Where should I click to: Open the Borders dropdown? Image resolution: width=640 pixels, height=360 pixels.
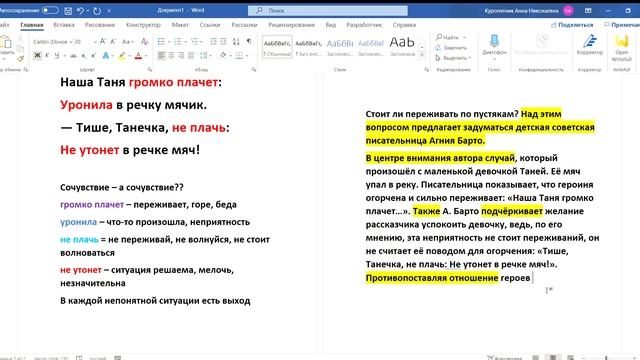tap(247, 56)
